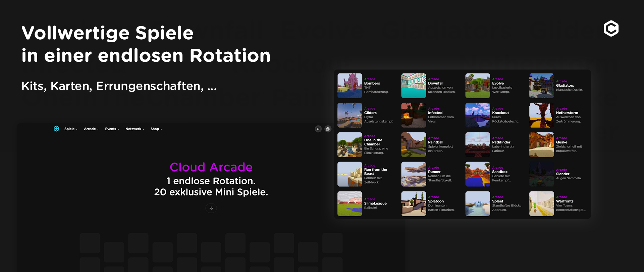644x272 pixels.
Task: Click the scroll-down arrow below Cloud Arcade
Action: click(x=211, y=208)
